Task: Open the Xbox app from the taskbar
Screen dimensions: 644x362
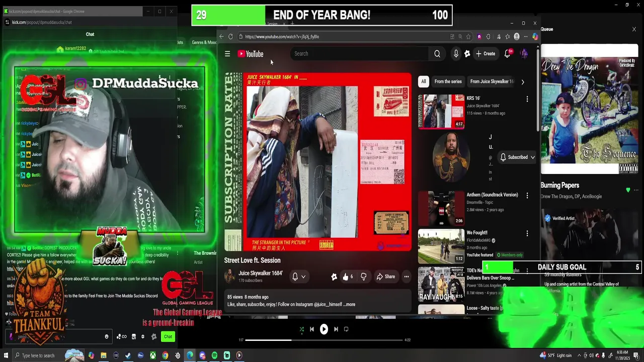Action: (152, 355)
